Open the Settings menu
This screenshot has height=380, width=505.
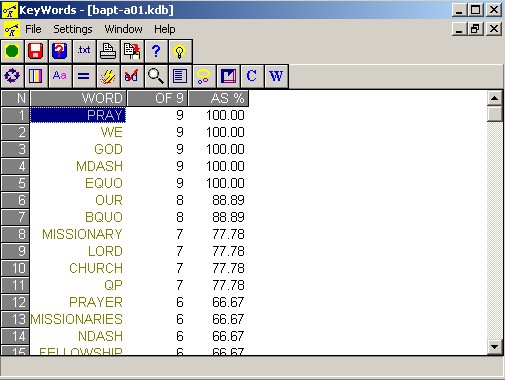[x=73, y=29]
